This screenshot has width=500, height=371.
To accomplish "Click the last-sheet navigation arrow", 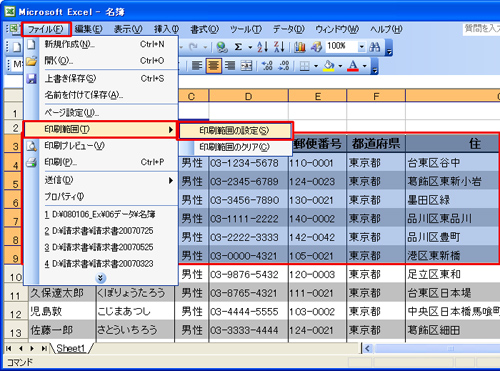I will pos(44,348).
